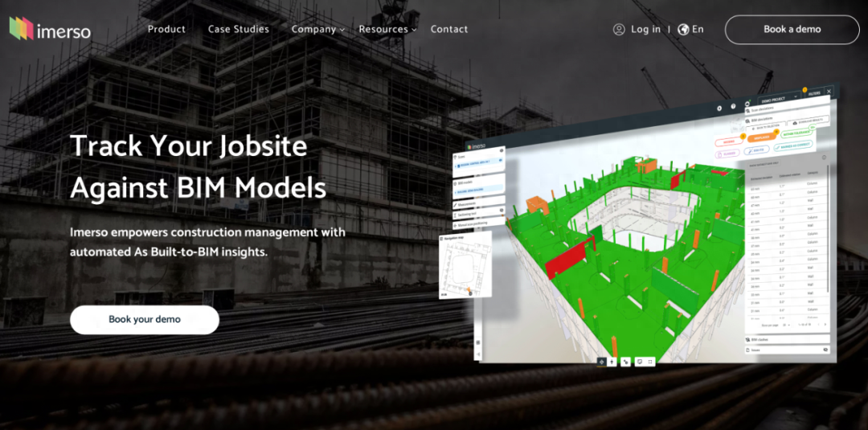868x430 pixels.
Task: Open the Rows per page dropdown
Action: tap(785, 325)
